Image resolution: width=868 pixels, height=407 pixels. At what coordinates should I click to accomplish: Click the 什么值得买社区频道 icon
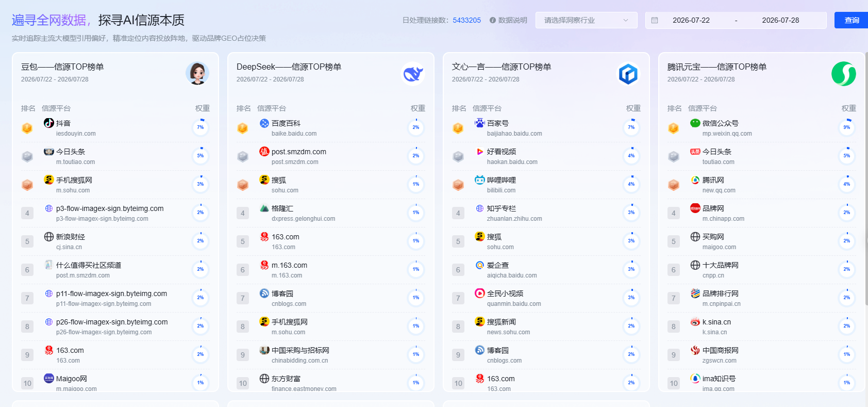(49, 265)
